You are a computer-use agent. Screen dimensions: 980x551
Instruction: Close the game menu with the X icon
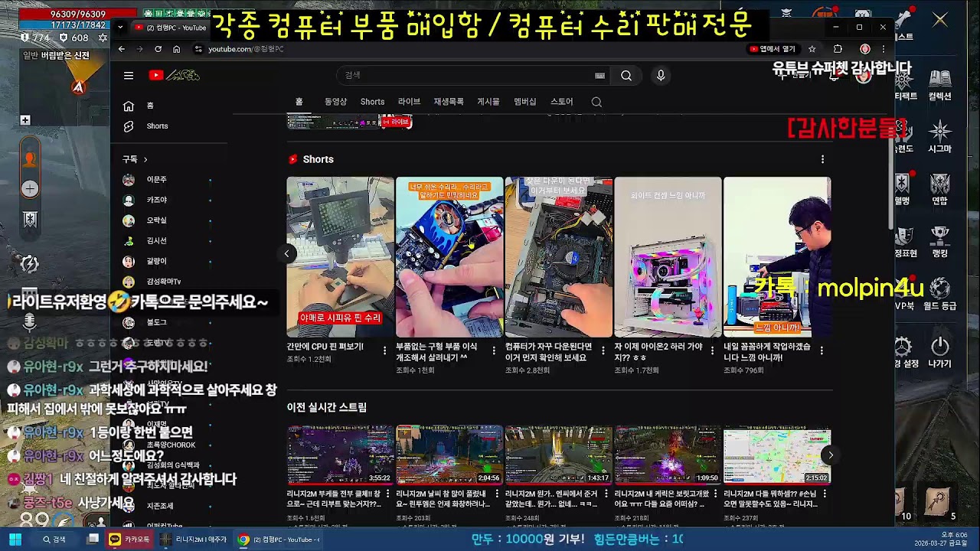pos(940,19)
